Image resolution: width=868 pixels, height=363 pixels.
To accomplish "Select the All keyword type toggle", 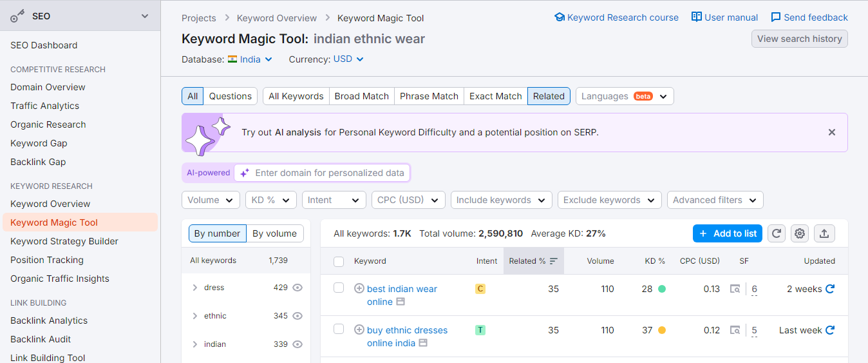I will click(x=193, y=96).
